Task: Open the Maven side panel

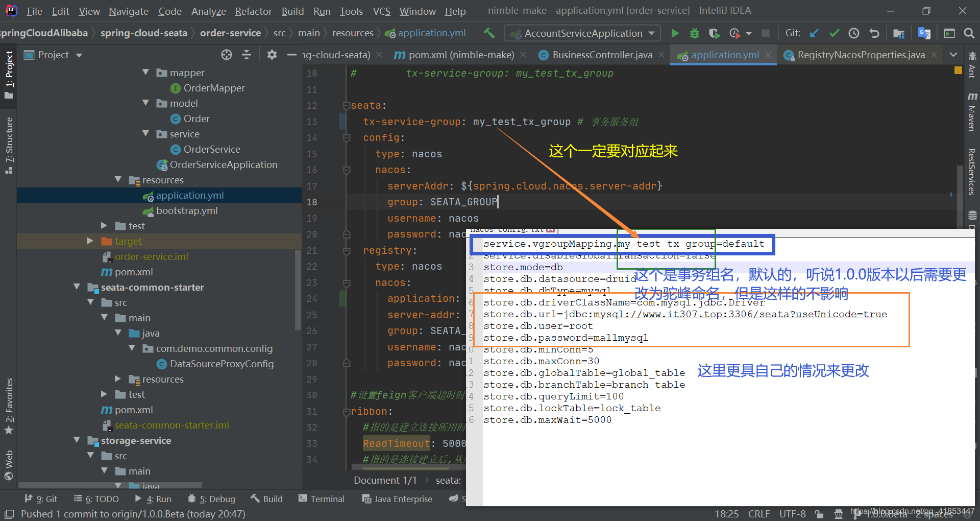Action: [x=972, y=111]
